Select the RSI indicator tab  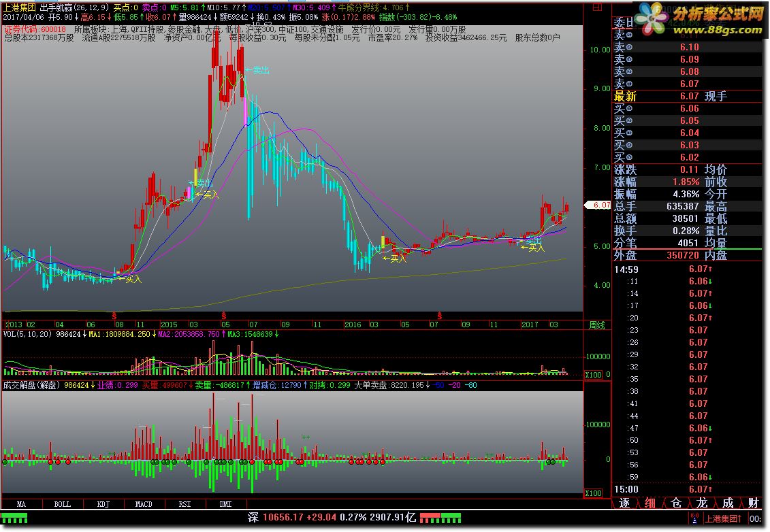tap(185, 504)
